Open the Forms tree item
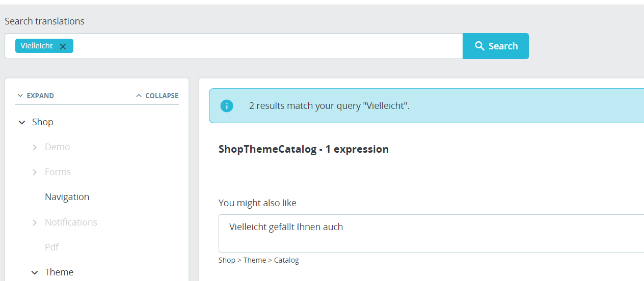 pyautogui.click(x=58, y=172)
